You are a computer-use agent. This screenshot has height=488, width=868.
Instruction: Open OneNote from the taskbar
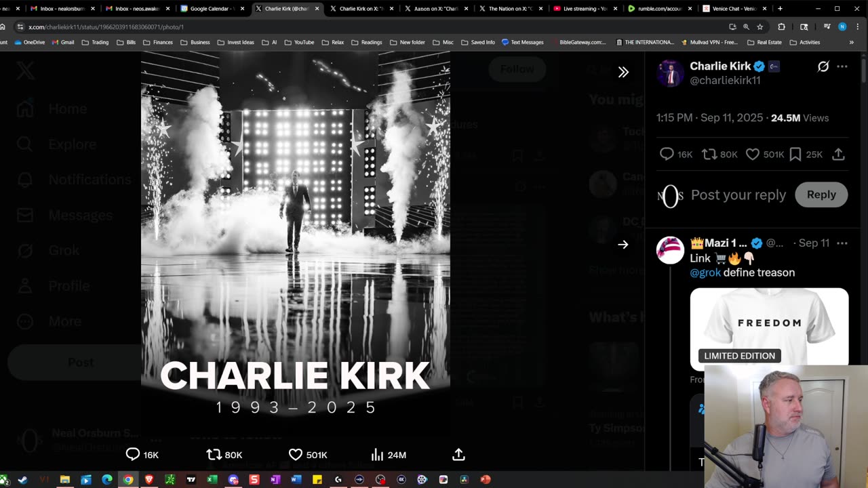tap(275, 479)
